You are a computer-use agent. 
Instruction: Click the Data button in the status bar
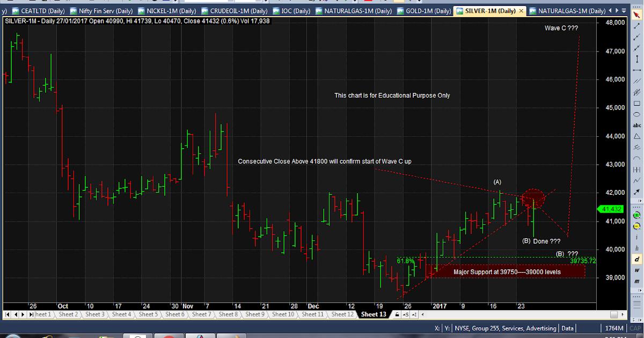567,328
